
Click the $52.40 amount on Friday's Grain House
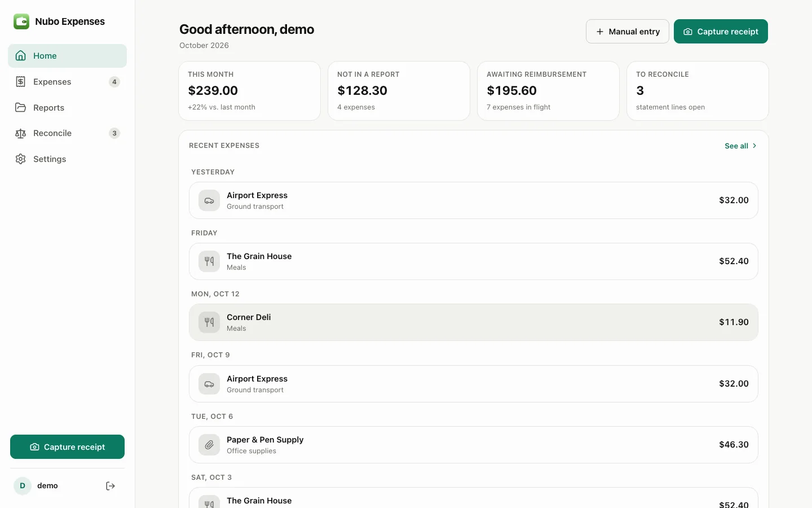click(734, 261)
